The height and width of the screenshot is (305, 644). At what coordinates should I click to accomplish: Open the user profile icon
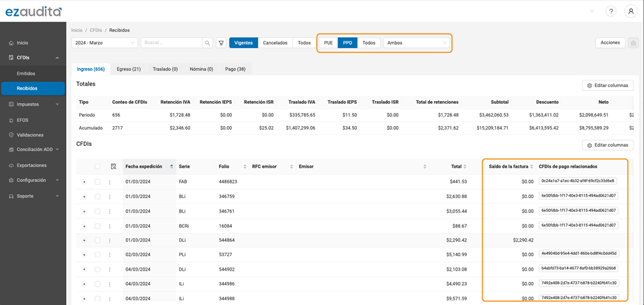coord(631,11)
